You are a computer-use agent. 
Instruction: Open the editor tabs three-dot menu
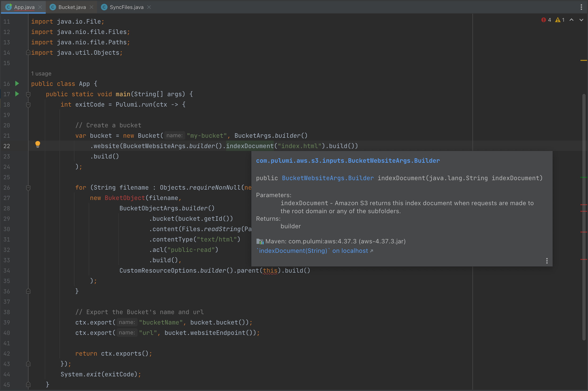(581, 7)
